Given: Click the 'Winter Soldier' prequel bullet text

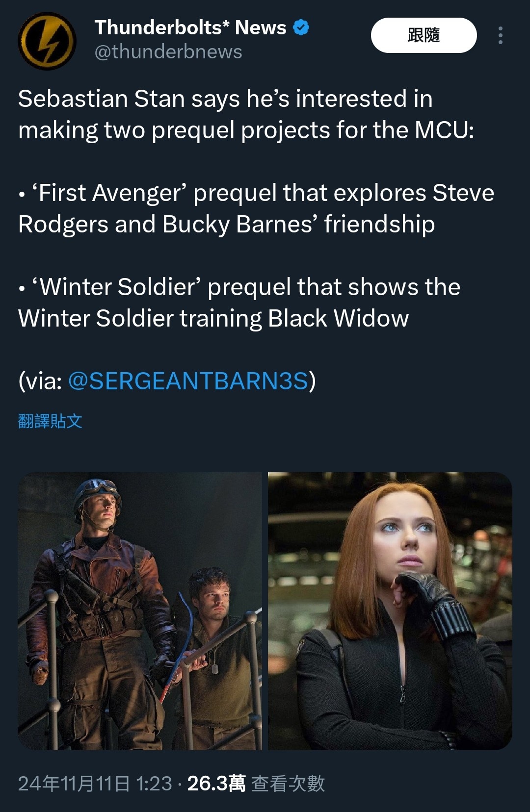Looking at the screenshot, I should (239, 303).
